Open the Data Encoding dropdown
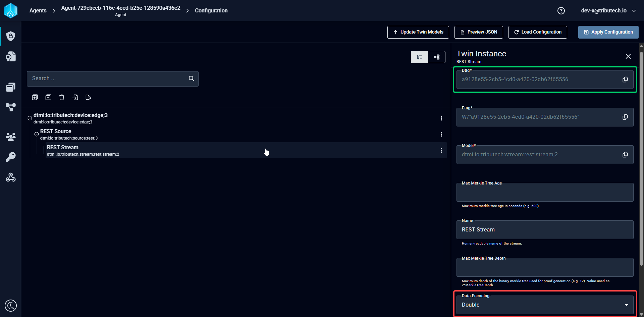 [x=545, y=305]
